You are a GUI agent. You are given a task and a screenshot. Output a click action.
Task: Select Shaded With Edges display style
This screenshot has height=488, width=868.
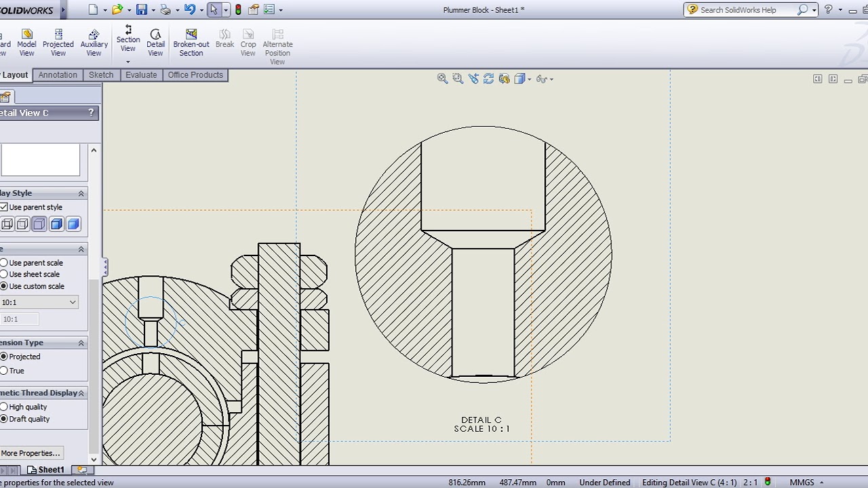click(x=56, y=224)
